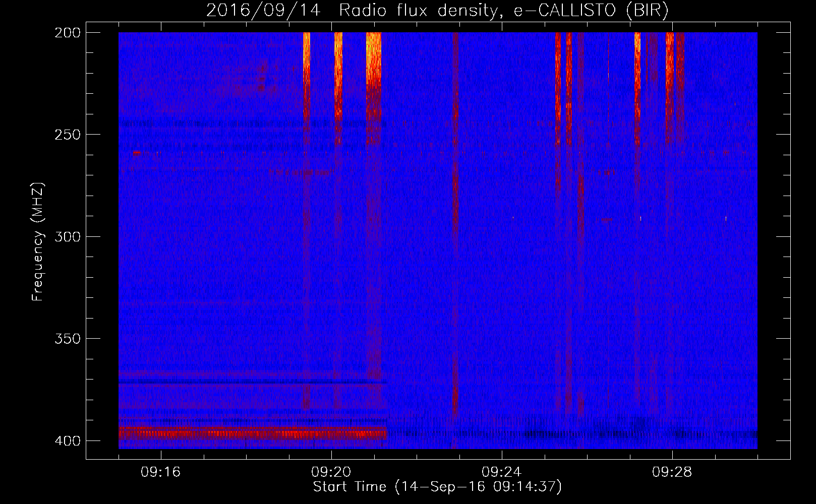Screen dimensions: 816x504
Task: Click the 'Frequency (MHZ)' axis label
Action: pyautogui.click(x=38, y=241)
